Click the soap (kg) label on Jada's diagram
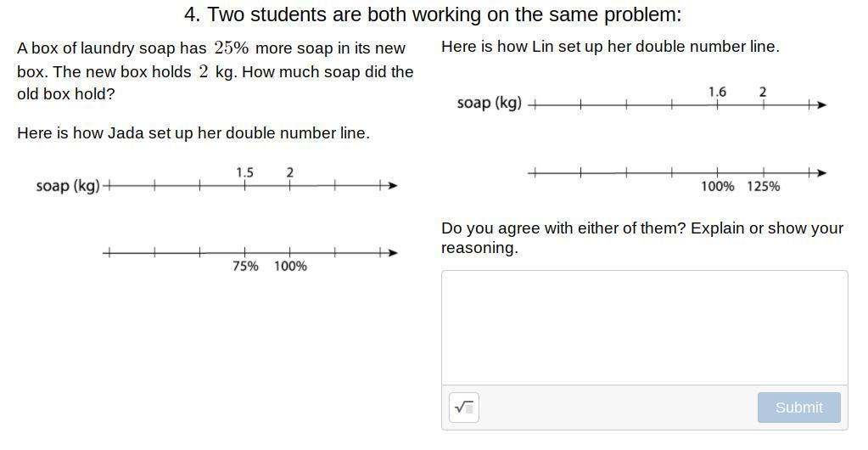Viewport: 868px width, 450px height. 68,185
